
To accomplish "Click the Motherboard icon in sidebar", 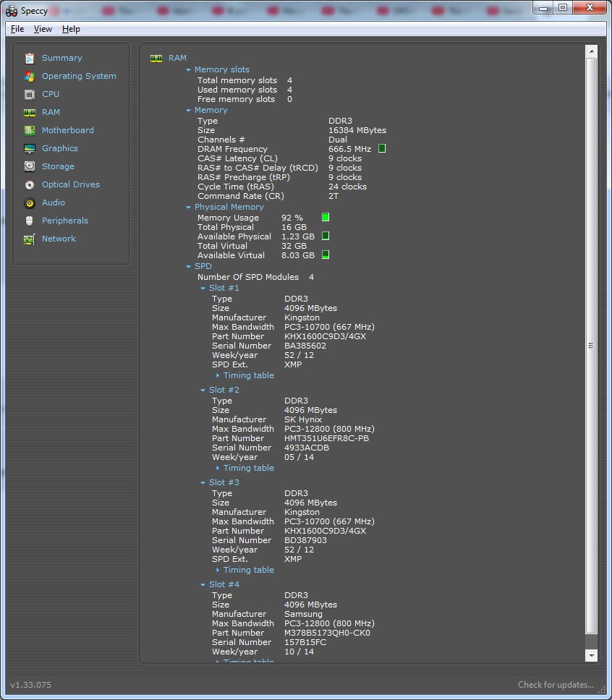I will tap(30, 130).
